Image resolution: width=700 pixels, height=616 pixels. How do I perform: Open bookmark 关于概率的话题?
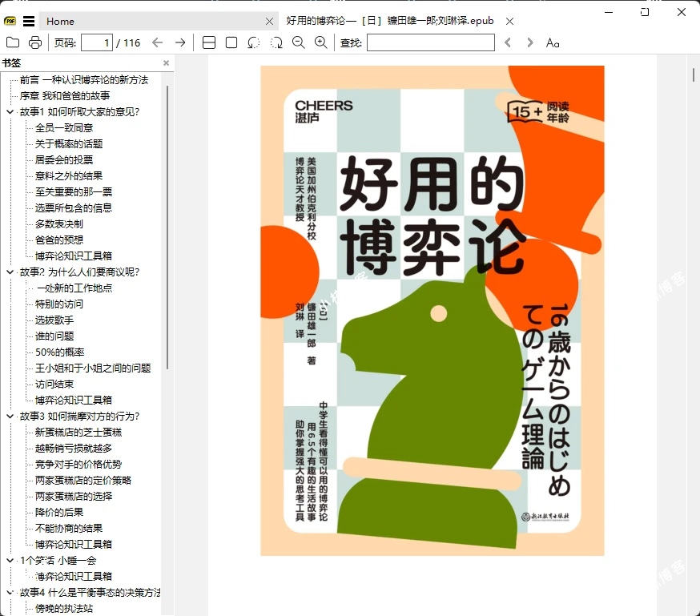coord(69,143)
